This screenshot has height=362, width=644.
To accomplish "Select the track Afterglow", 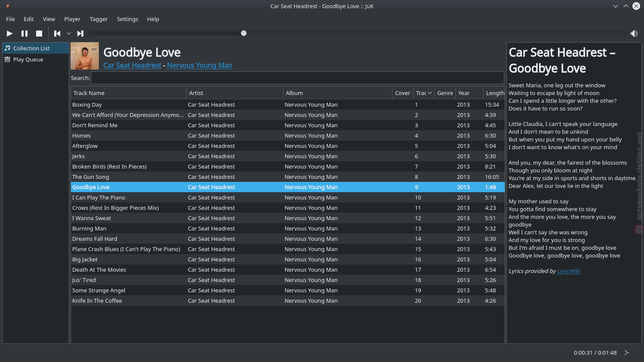I will [288, 146].
